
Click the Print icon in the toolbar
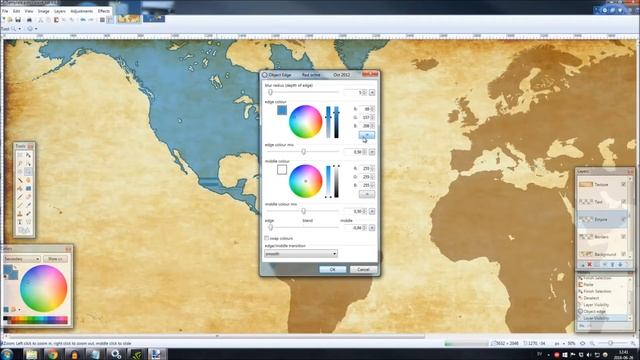[x=29, y=20]
